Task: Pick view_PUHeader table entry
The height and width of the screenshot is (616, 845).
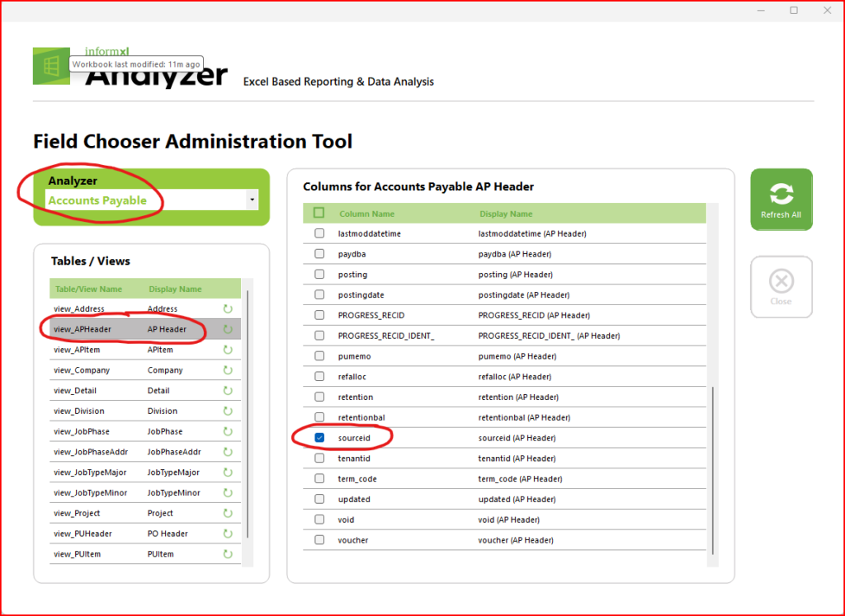Action: 145,534
